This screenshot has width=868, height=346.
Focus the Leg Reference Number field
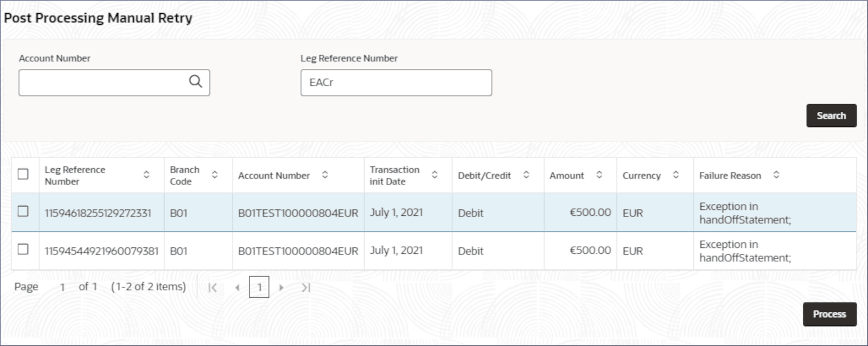[x=396, y=82]
